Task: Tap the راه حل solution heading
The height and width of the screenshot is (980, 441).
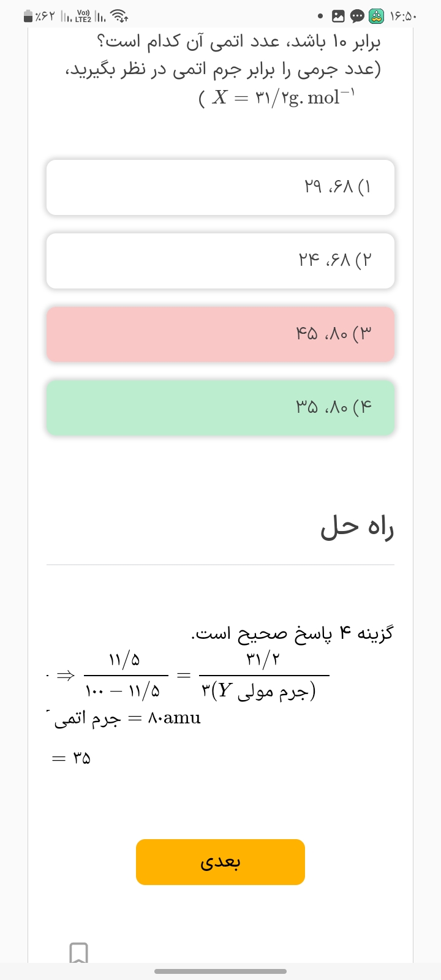Action: 357,527
